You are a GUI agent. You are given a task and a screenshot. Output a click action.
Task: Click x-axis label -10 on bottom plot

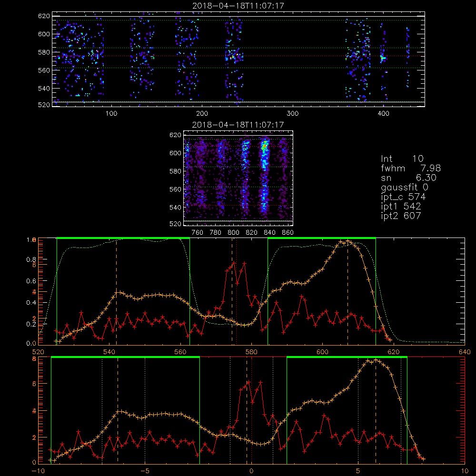(38, 471)
